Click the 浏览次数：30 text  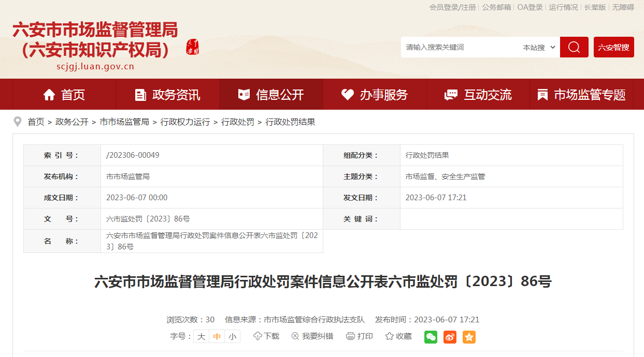pyautogui.click(x=191, y=320)
